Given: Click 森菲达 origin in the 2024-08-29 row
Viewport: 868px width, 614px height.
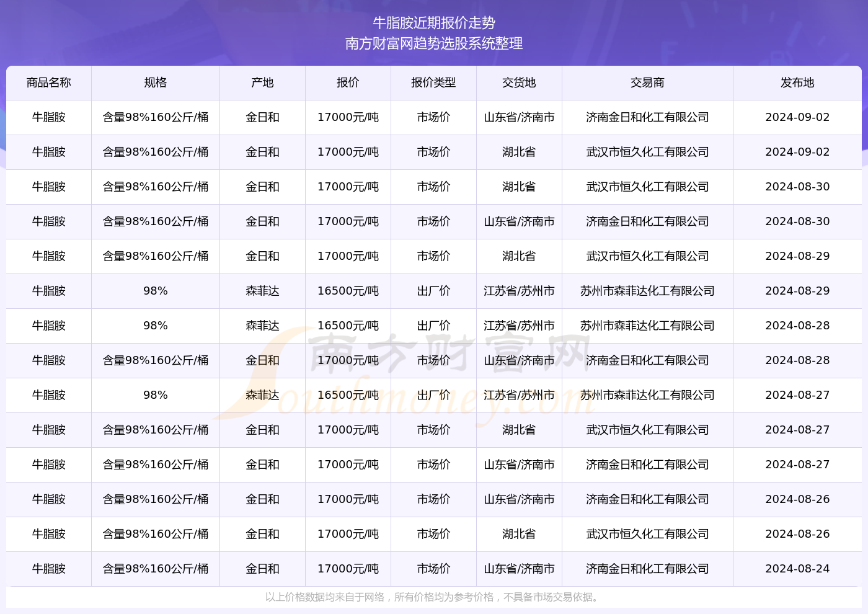Looking at the screenshot, I should [x=263, y=291].
